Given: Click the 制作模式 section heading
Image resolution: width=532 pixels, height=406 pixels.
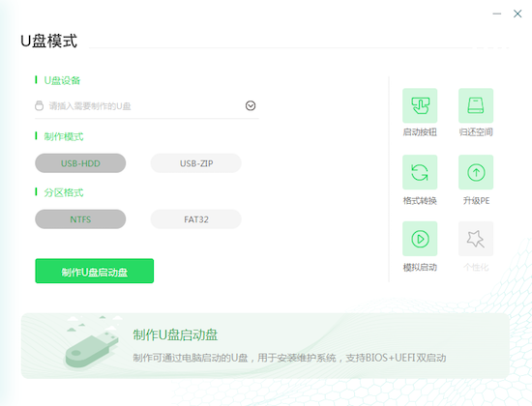Looking at the screenshot, I should click(x=64, y=136).
